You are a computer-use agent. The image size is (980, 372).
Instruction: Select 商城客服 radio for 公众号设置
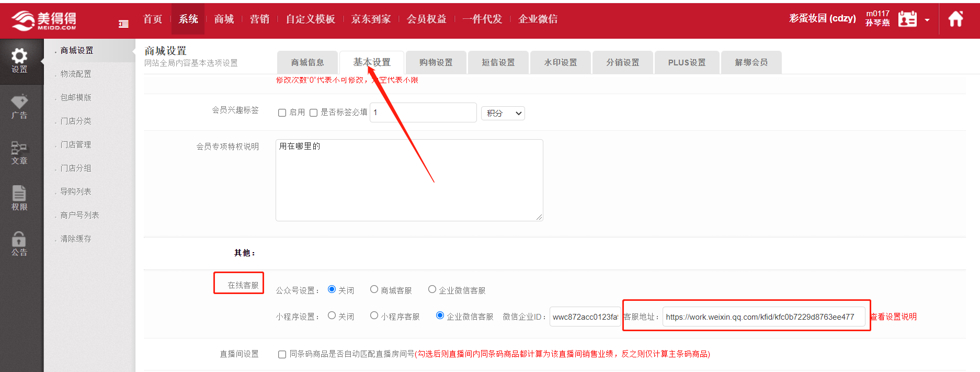coord(374,289)
